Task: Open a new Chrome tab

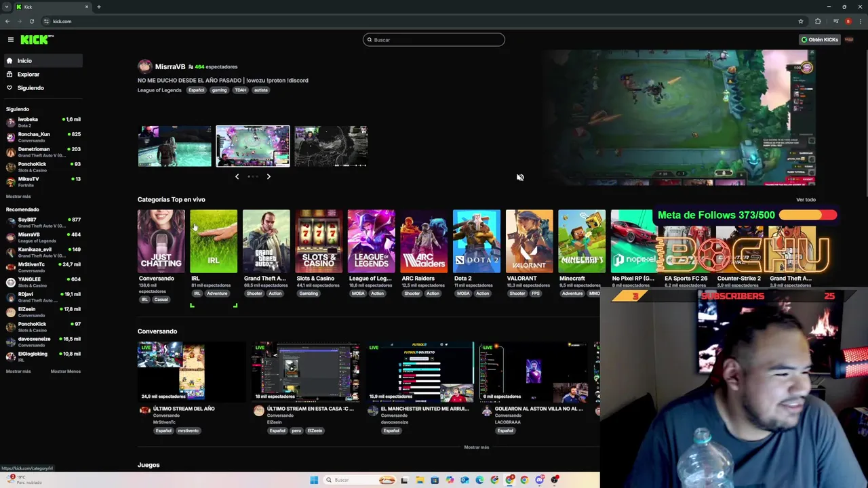Action: (98, 7)
